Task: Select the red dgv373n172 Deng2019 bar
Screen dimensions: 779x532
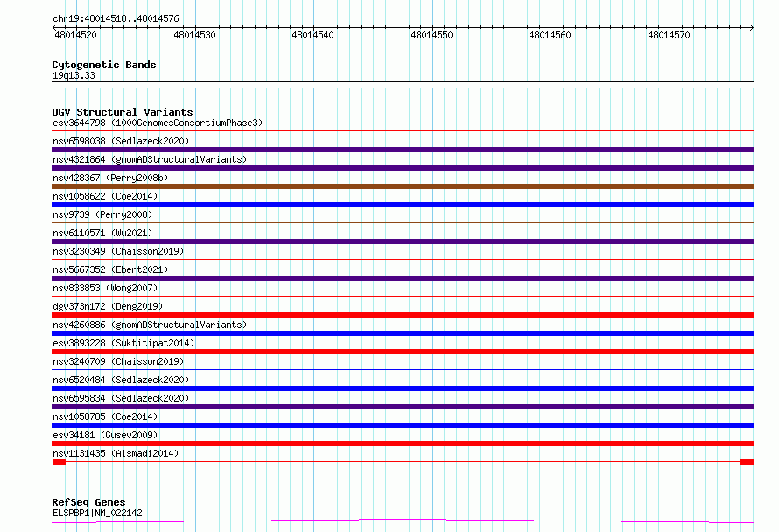Action: tap(403, 315)
